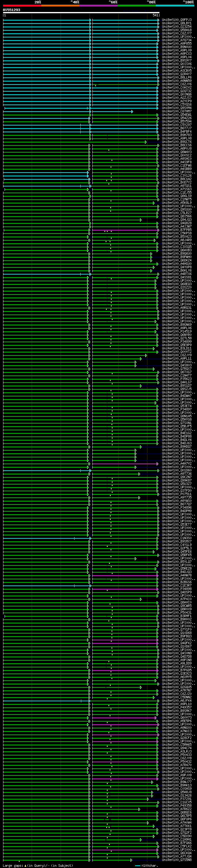197x868 pixels.
Task: Click the red 20% identity legend segment
Action: point(22,6)
